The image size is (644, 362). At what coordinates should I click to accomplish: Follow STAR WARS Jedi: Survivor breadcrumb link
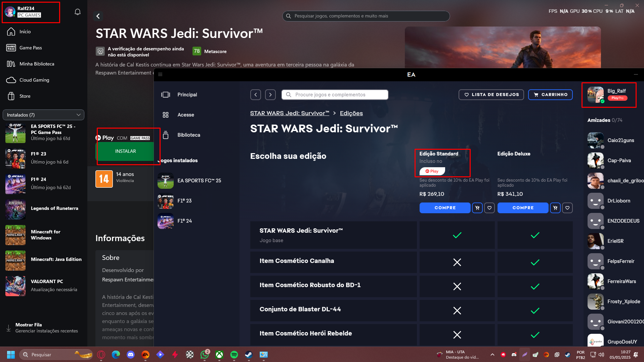pos(290,113)
